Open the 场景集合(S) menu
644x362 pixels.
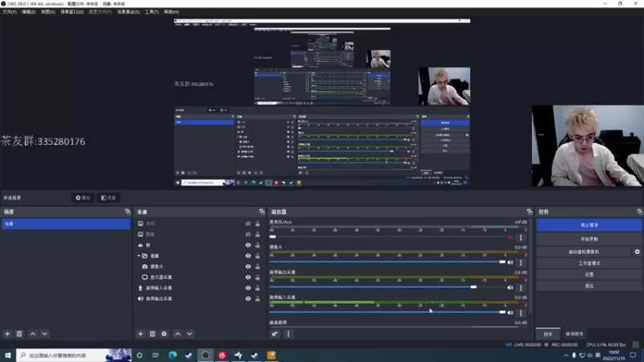click(x=128, y=12)
